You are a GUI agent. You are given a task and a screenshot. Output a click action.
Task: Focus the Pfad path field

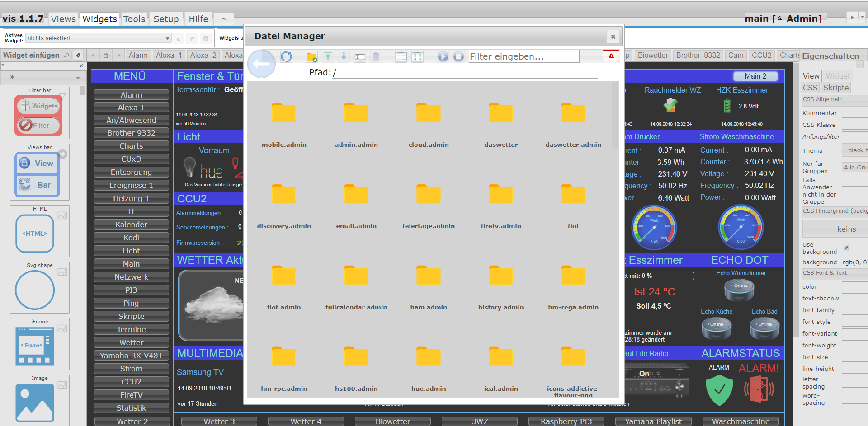(x=465, y=72)
